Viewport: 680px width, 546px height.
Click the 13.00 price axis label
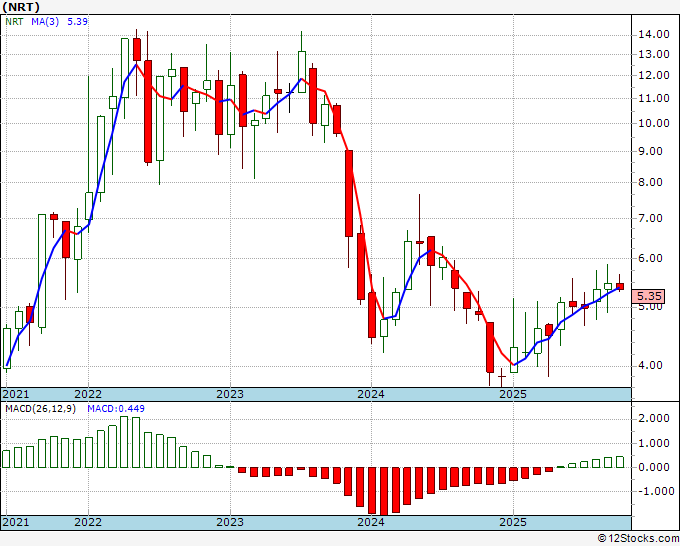point(654,55)
